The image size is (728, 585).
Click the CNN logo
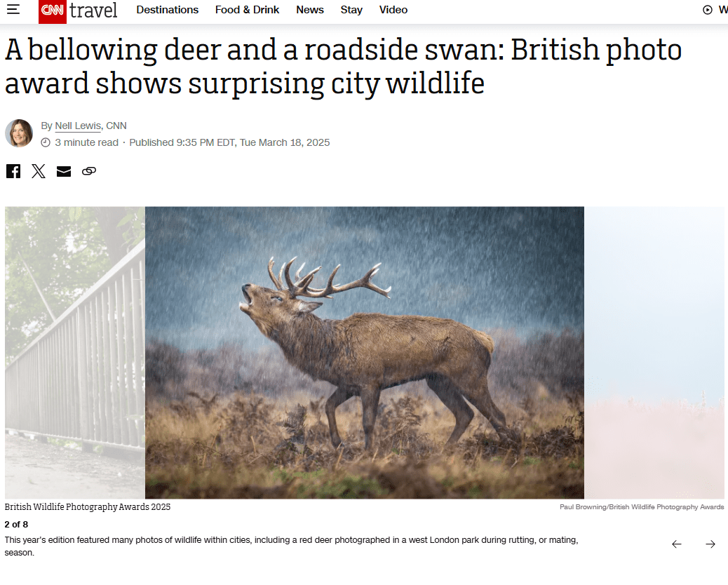(52, 11)
